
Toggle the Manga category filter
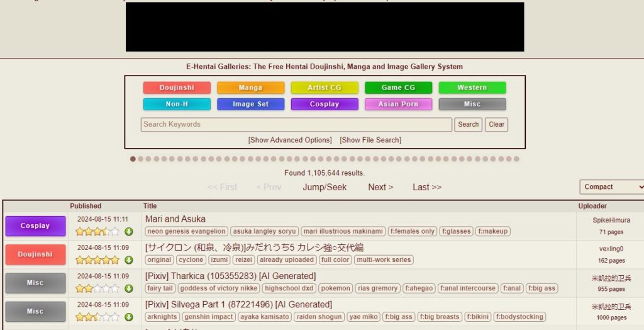250,88
